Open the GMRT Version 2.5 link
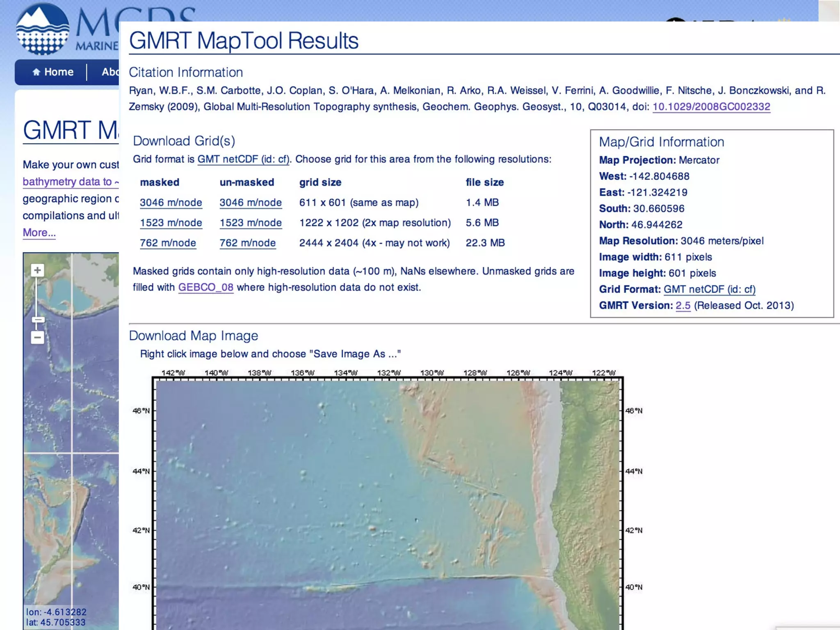Screen dimensions: 840x630 coord(683,306)
